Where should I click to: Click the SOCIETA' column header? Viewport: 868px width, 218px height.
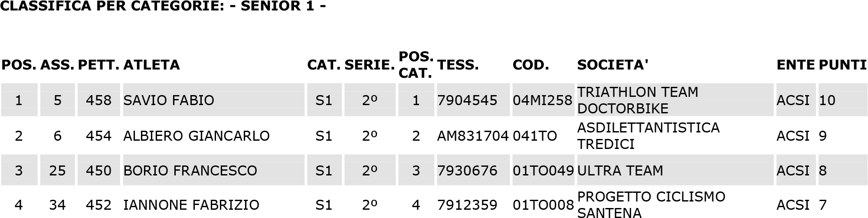click(x=613, y=65)
